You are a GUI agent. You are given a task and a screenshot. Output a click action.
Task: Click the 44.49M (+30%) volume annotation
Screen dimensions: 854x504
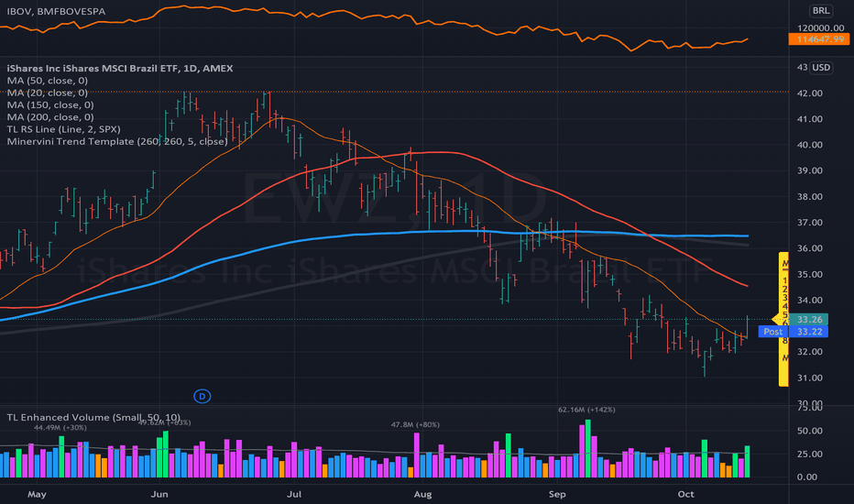[x=60, y=428]
